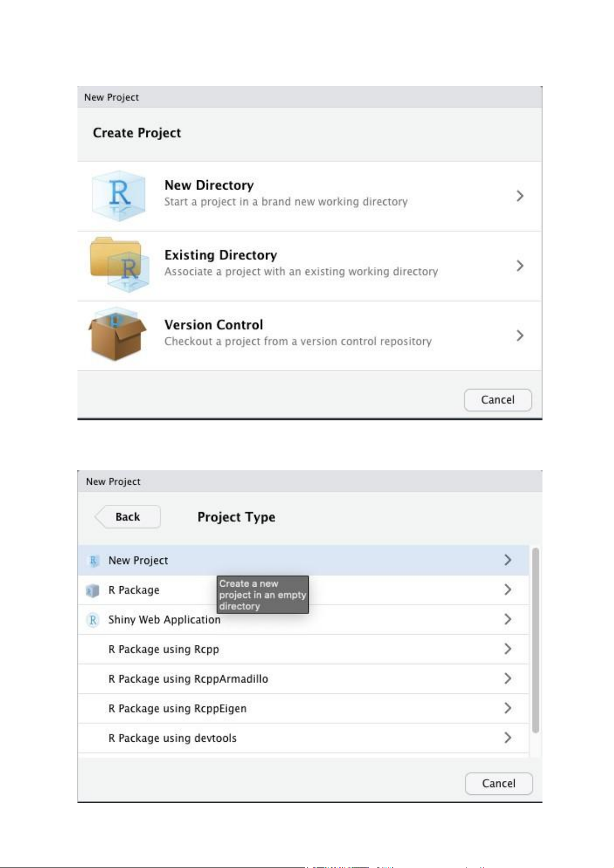Go Back from the Project Type page
Screen dimensions: 614x868
pos(127,517)
